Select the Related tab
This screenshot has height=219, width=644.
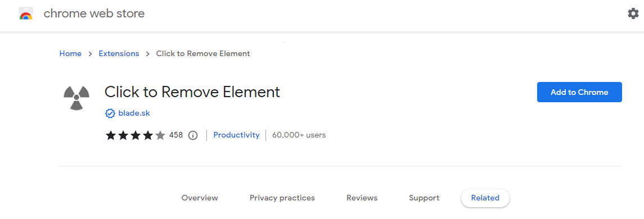pyautogui.click(x=485, y=198)
